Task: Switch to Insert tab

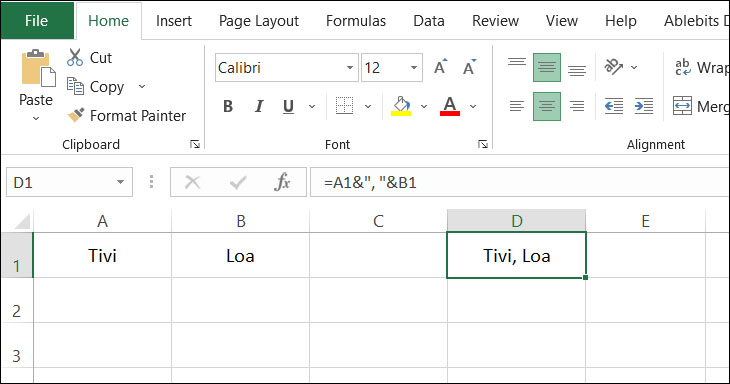Action: pyautogui.click(x=174, y=20)
